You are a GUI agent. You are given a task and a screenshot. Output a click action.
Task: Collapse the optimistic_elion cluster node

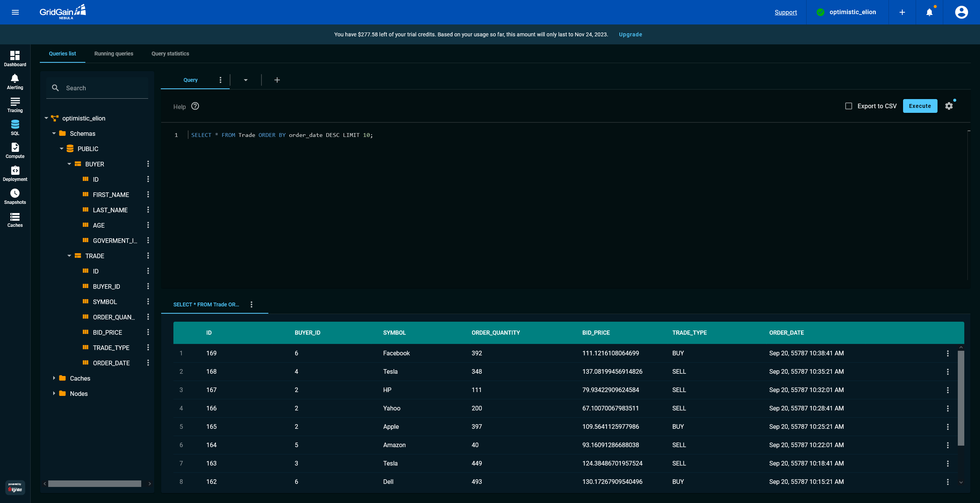(x=46, y=118)
